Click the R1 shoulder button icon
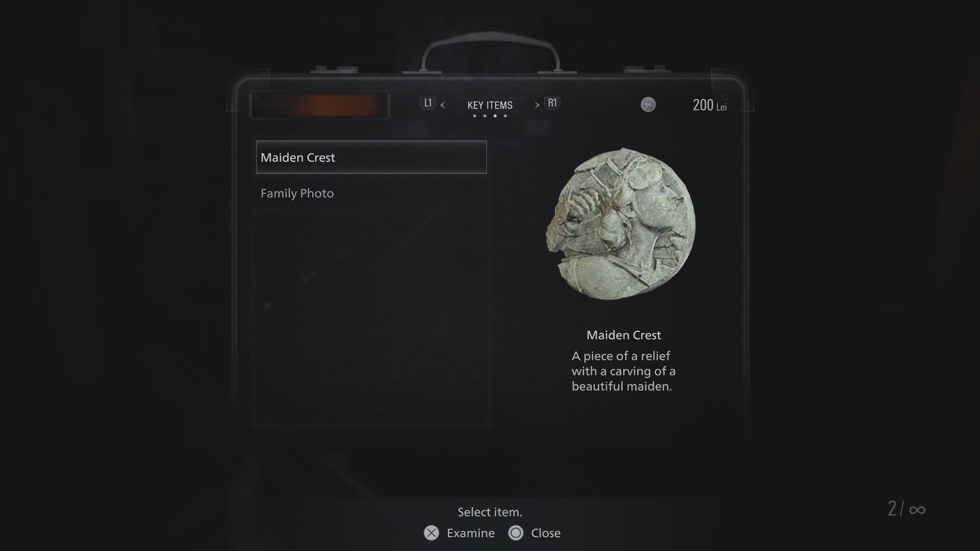Screen dimensions: 980x551 point(552,103)
